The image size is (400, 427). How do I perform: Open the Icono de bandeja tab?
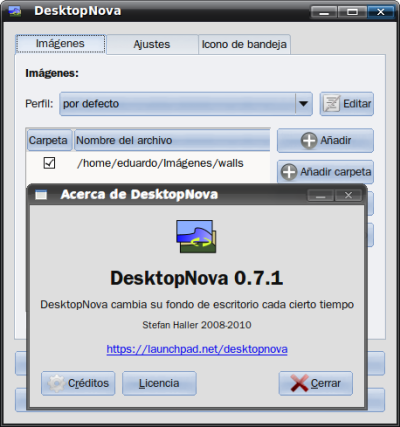244,44
